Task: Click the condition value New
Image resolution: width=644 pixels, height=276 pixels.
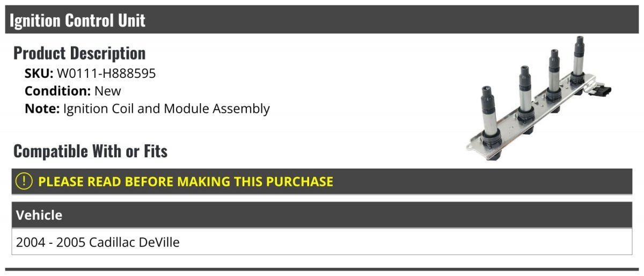Action: click(108, 91)
